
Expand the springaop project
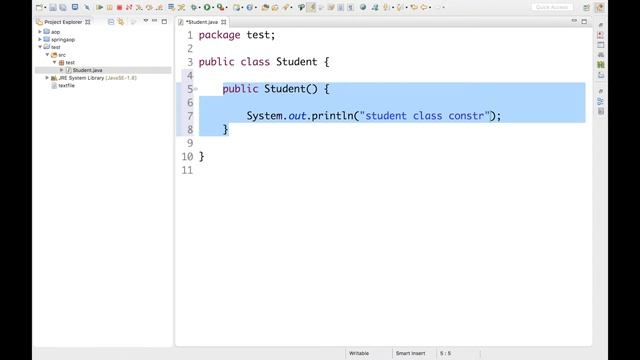[40, 39]
